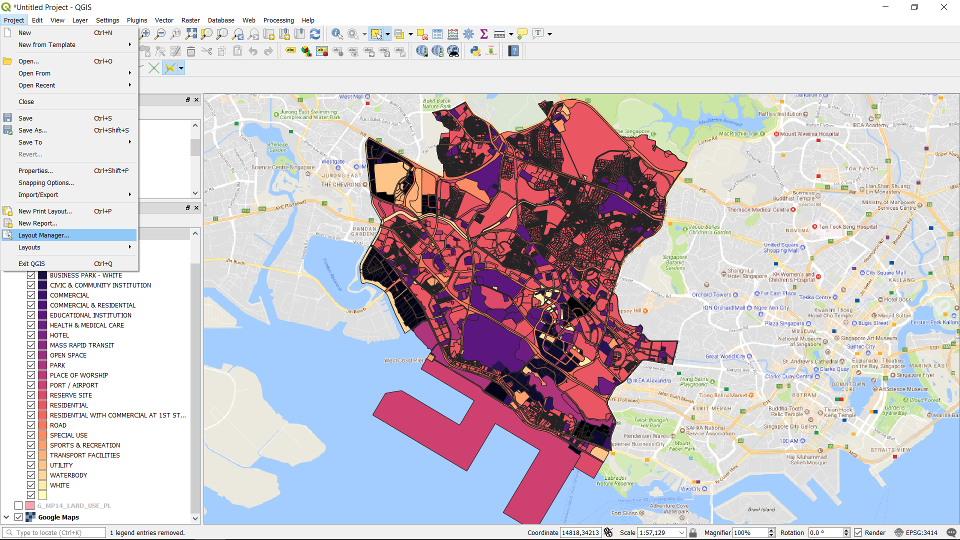Click the RESIDENTIAL legend color swatch

pyautogui.click(x=43, y=405)
